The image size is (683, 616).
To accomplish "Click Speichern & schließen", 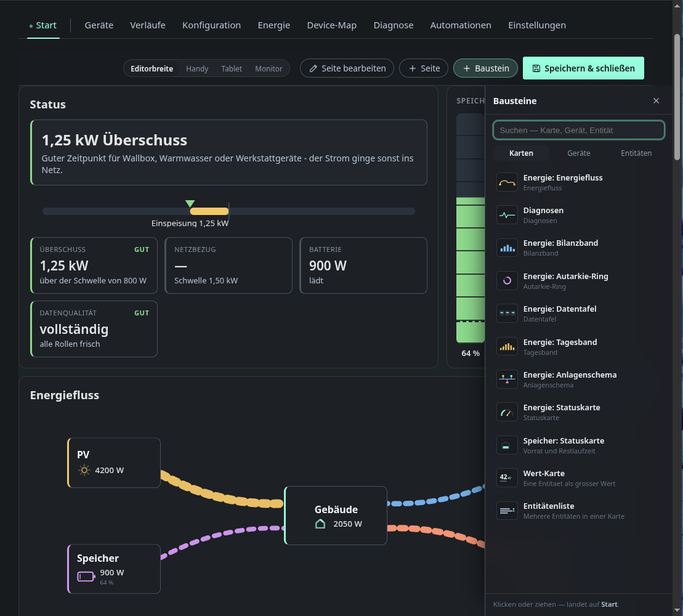I will 583,68.
